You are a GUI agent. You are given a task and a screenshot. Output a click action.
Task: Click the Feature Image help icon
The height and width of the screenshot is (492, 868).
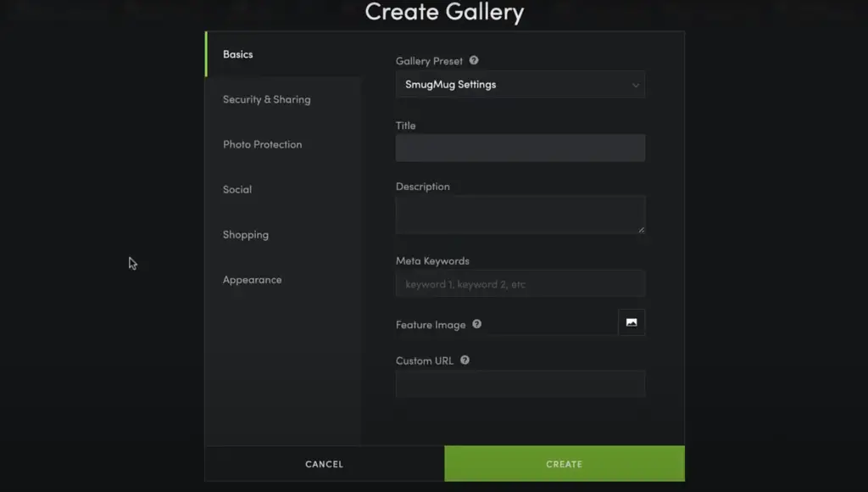point(477,324)
